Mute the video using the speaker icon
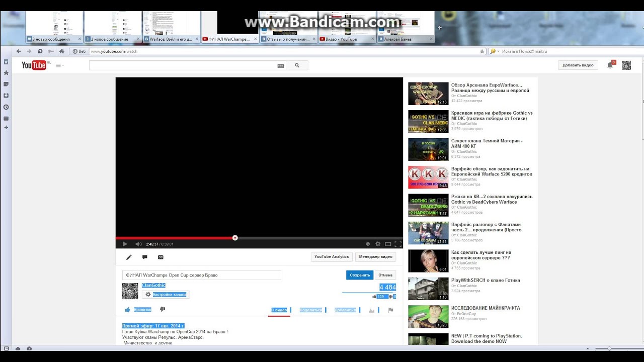The width and height of the screenshot is (644, 362). [x=138, y=244]
